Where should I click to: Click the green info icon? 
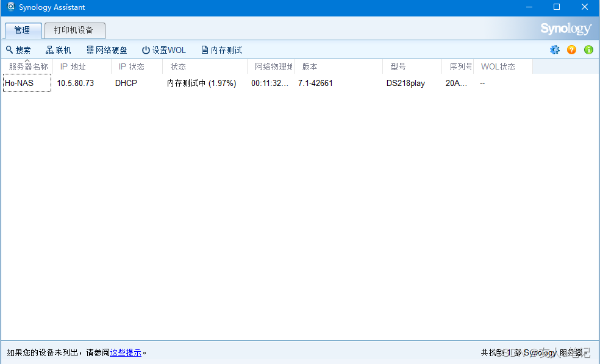tap(588, 50)
